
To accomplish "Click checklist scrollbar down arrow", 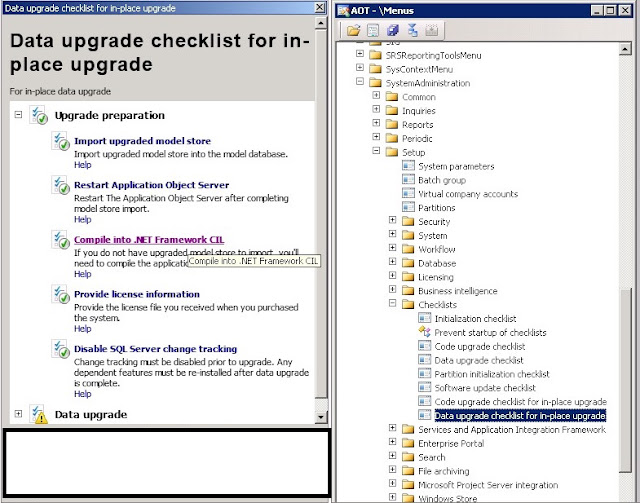I will pyautogui.click(x=321, y=417).
